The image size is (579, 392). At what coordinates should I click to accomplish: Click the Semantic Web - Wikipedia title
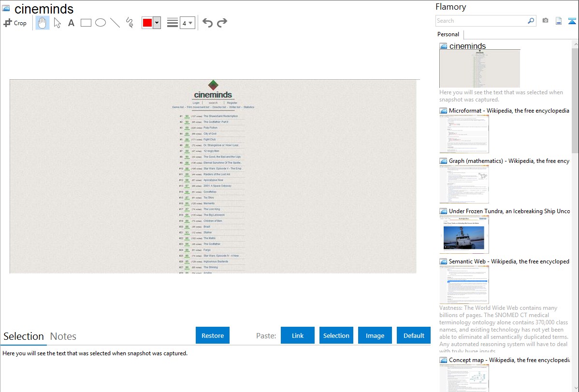509,261
